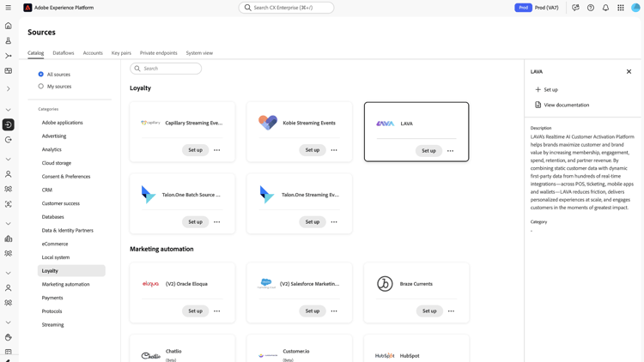The height and width of the screenshot is (362, 644).
Task: Set up Talon.One Streaming Events
Action: tap(313, 222)
